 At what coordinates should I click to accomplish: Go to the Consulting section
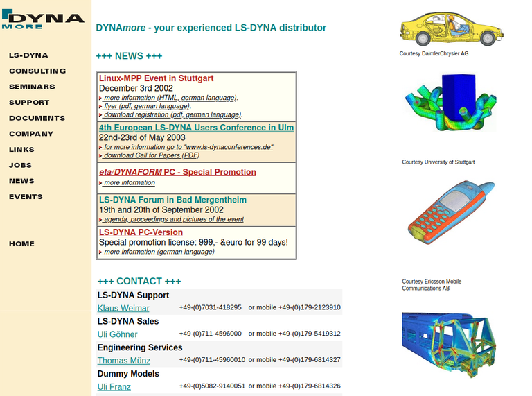coord(37,71)
